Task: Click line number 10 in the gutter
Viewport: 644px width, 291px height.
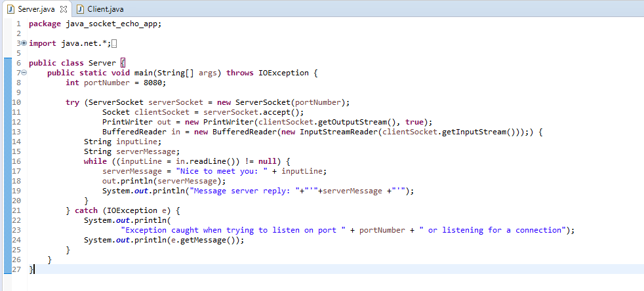Action: click(17, 102)
